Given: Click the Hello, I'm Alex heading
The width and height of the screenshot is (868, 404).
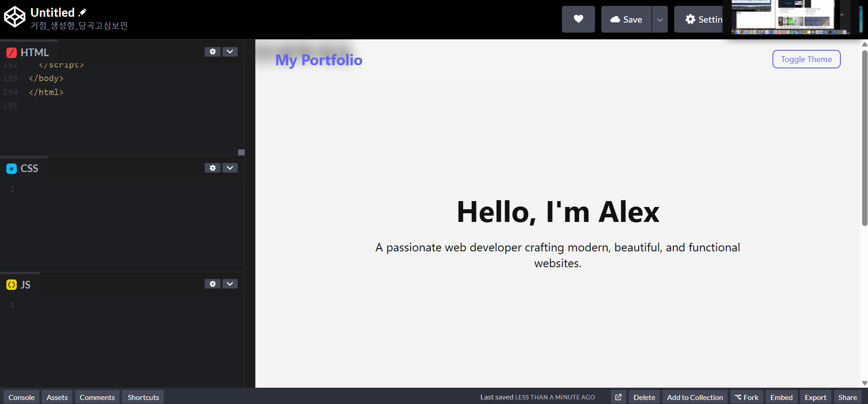Looking at the screenshot, I should pyautogui.click(x=558, y=212).
